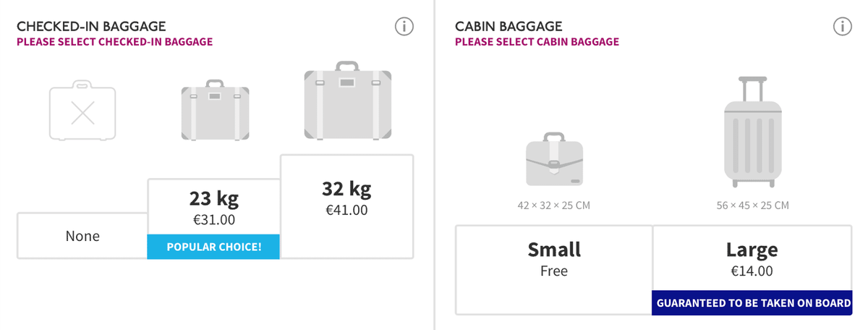This screenshot has width=868, height=330.
Task: Click the Please Select Cabin Baggage prompt
Action: click(x=537, y=42)
